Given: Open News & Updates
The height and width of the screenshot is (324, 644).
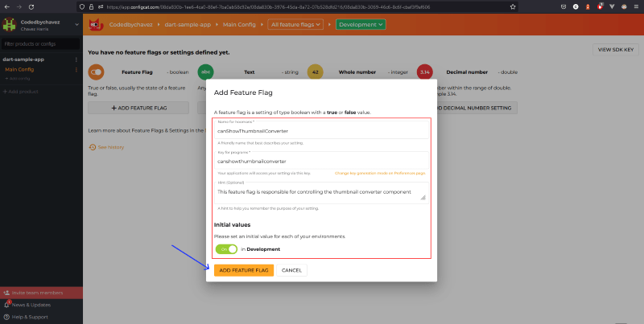Looking at the screenshot, I should pos(31,305).
